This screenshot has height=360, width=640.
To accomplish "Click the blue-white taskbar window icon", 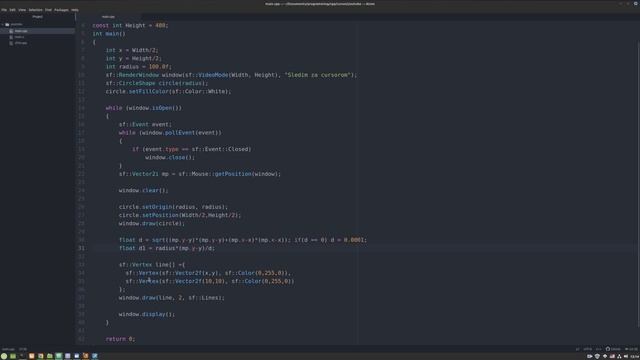I will click(x=76, y=356).
